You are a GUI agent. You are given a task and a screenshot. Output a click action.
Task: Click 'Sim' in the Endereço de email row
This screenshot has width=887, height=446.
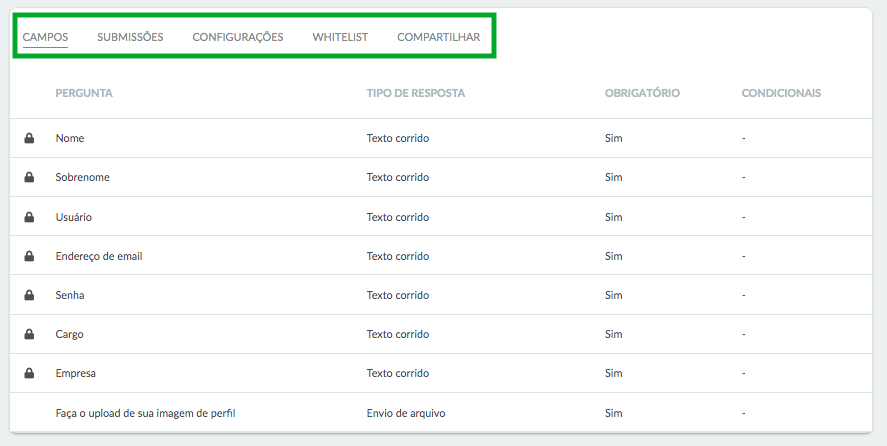tap(613, 256)
